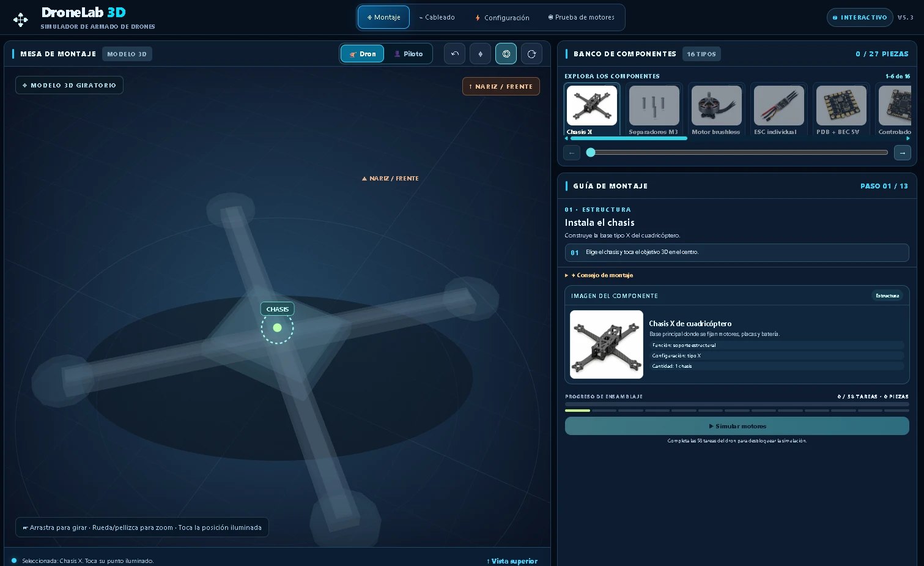
Task: Click the reset view refresh icon
Action: 531,54
